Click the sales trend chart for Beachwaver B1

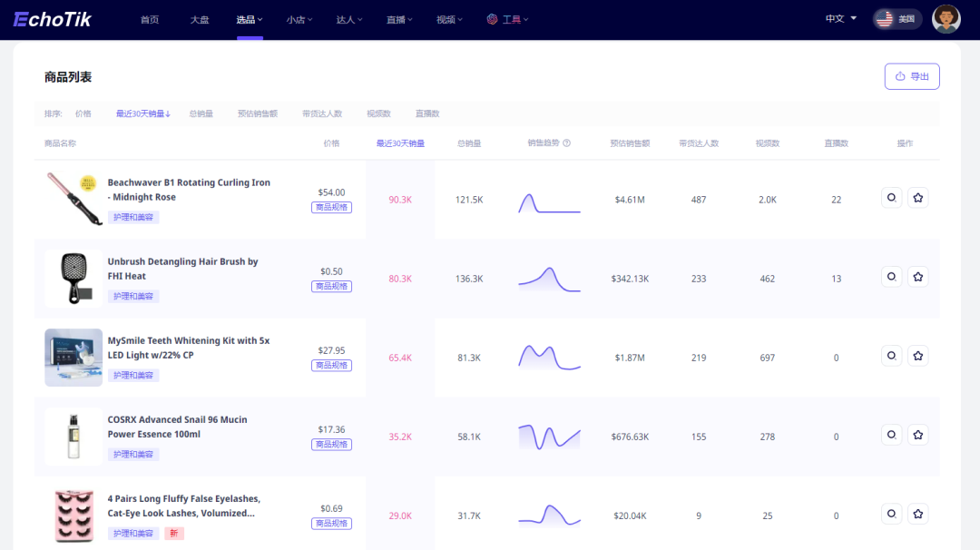click(549, 203)
